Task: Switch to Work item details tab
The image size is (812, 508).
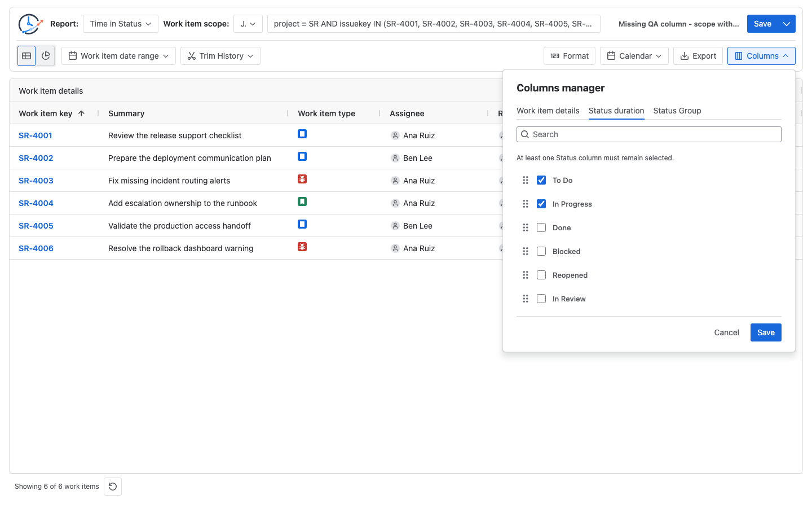Action: (548, 111)
